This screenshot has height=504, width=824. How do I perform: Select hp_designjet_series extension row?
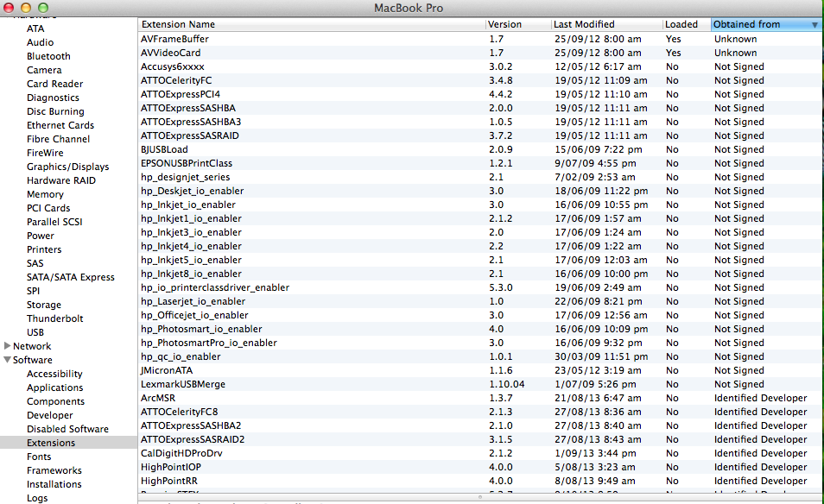click(480, 177)
